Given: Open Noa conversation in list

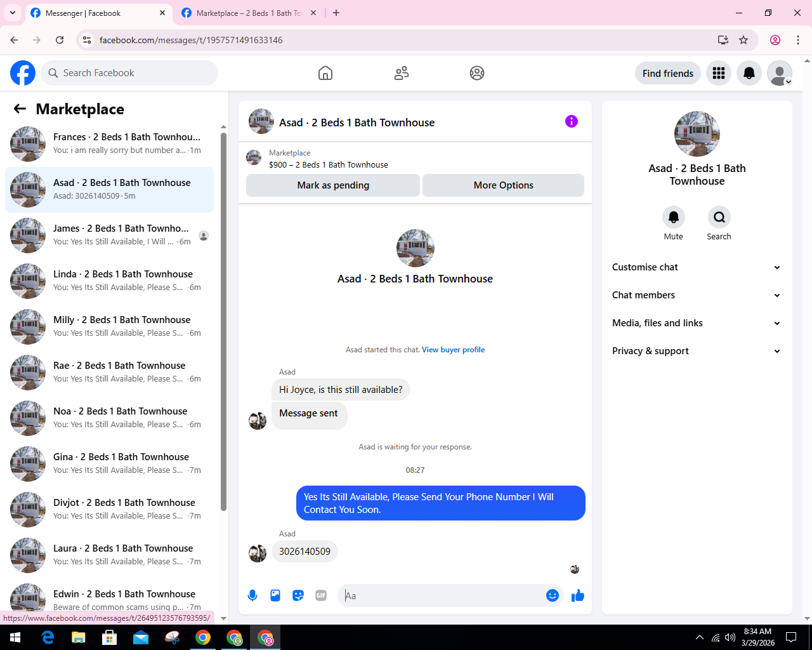Looking at the screenshot, I should coord(109,418).
